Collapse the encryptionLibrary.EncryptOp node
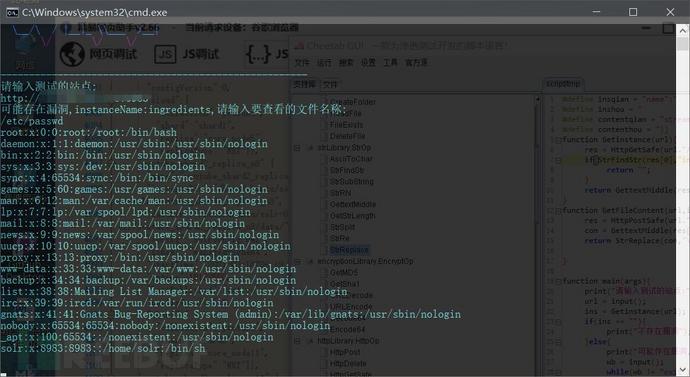690x377 pixels. (x=297, y=261)
